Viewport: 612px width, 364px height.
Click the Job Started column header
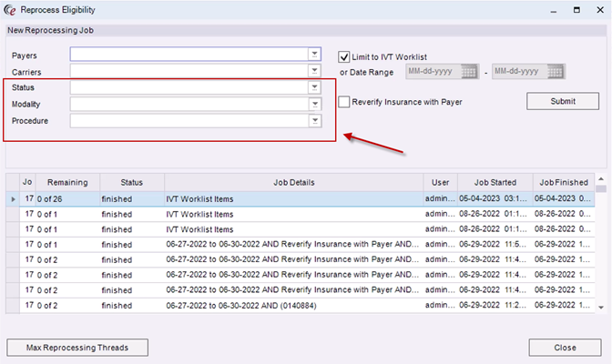pos(493,182)
